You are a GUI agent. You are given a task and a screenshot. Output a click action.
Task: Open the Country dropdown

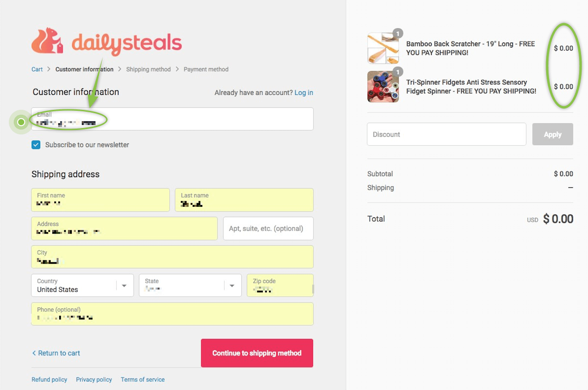82,285
